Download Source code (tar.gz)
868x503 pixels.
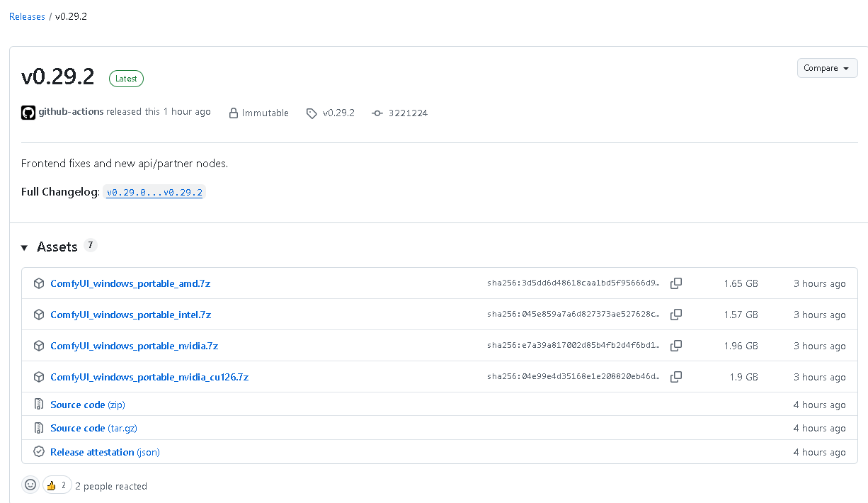click(93, 428)
